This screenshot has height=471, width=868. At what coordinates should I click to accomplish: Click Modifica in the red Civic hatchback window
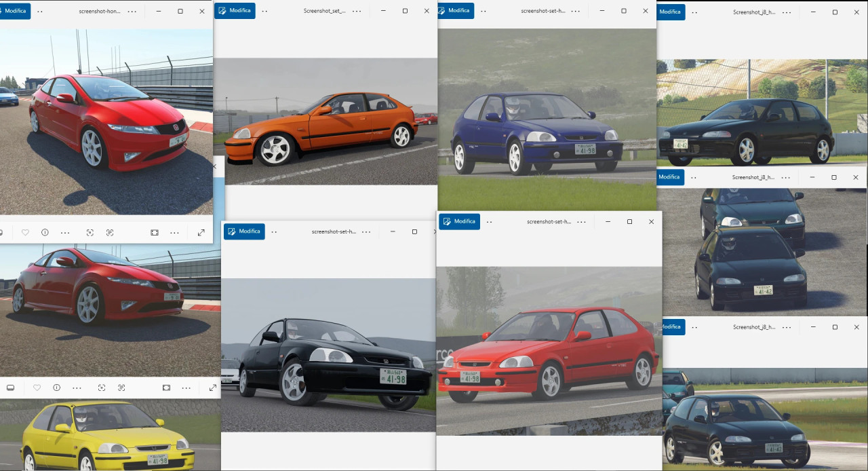point(460,221)
